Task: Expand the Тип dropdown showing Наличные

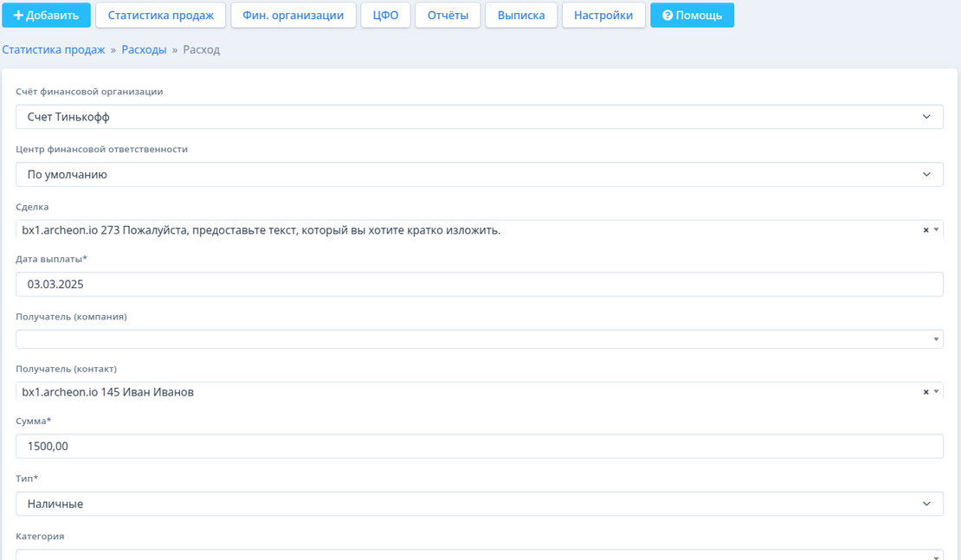Action: (x=479, y=504)
